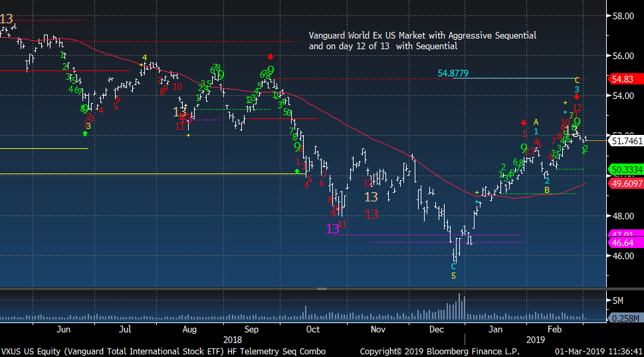
Task: Select the 2018 year label
Action: (233, 340)
